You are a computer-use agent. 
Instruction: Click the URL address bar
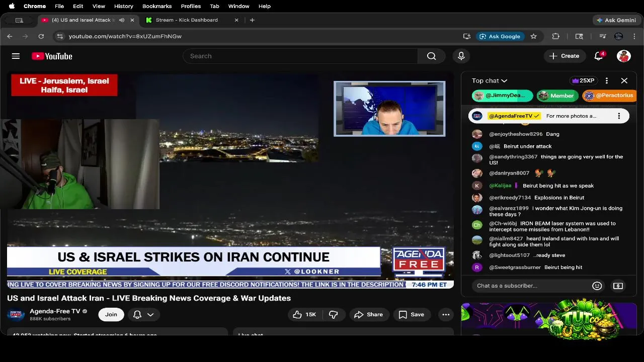click(262, 36)
